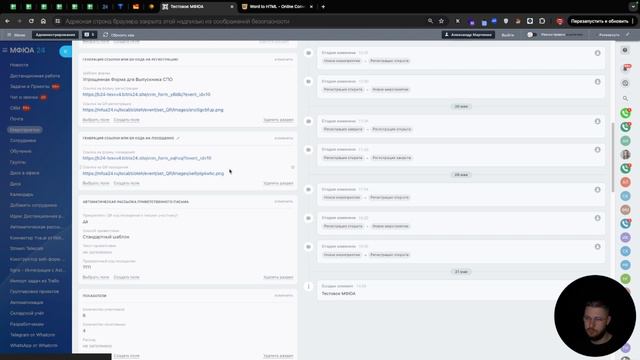Click 'изменить' in the auto-mailing section header
The image size is (640, 360).
click(x=284, y=202)
